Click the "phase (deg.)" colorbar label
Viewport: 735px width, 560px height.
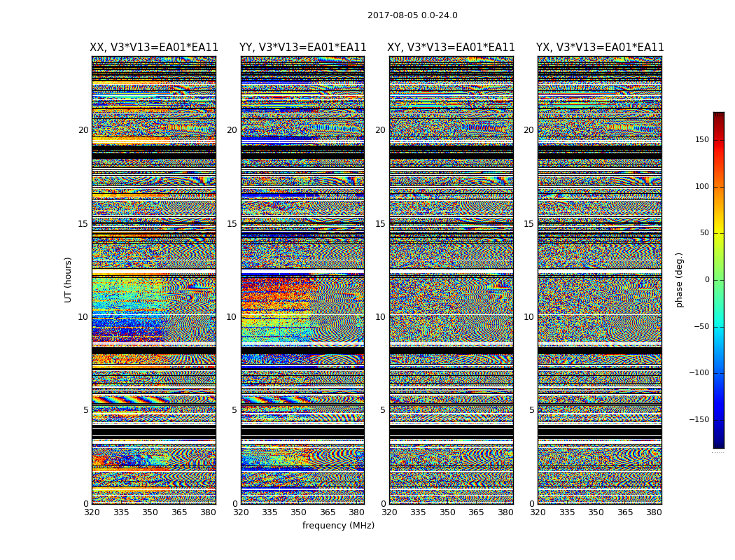(679, 280)
